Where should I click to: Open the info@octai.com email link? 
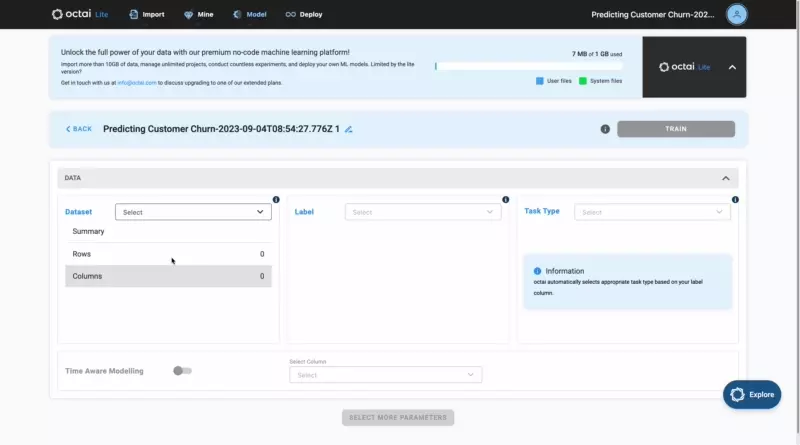pyautogui.click(x=137, y=83)
